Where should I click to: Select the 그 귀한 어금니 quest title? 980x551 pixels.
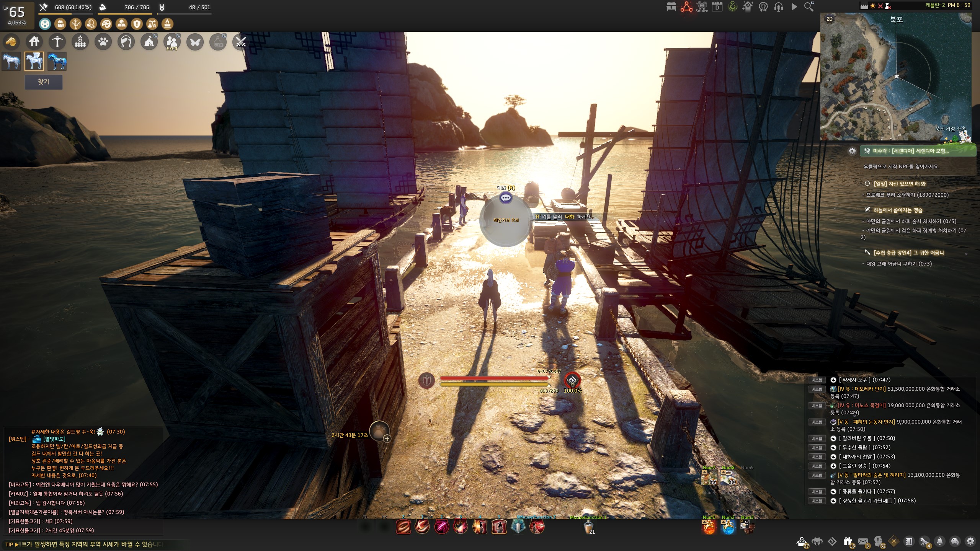(909, 253)
